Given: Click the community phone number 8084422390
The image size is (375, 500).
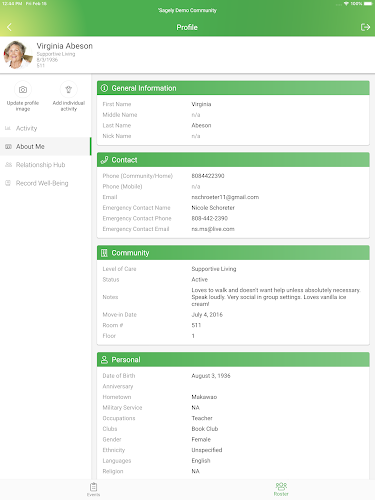Looking at the screenshot, I should [208, 176].
